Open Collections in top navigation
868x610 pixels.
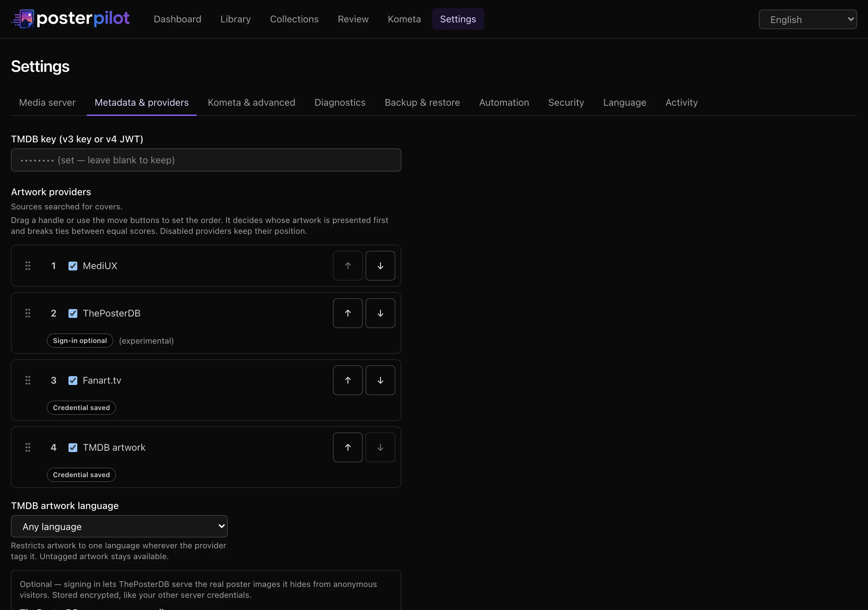[294, 19]
